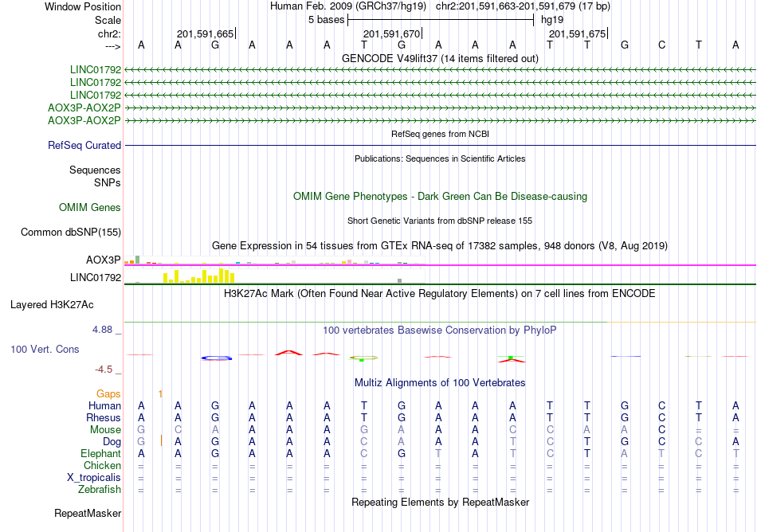Click the AOX3P multicolor expression bar chart
The width and height of the screenshot is (757, 532).
[274, 261]
